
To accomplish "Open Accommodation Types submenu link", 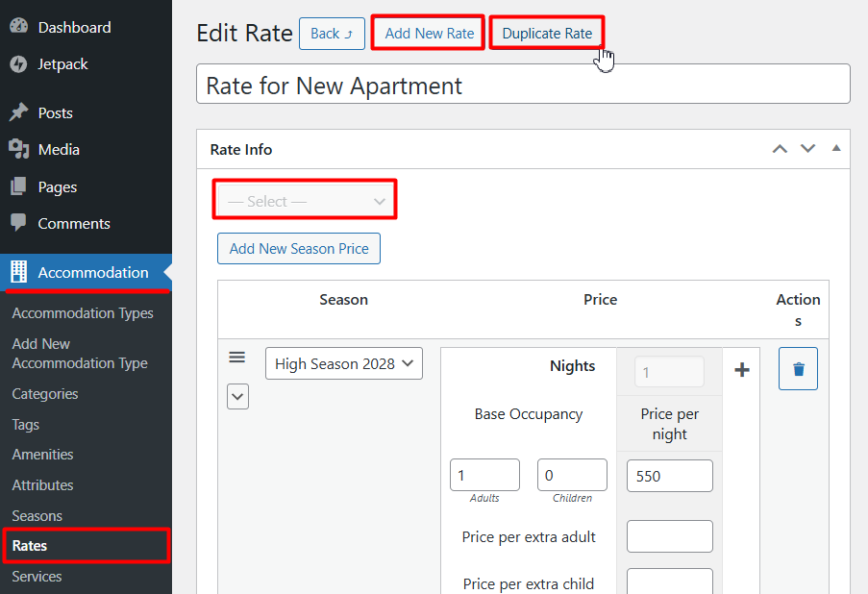I will click(x=83, y=313).
